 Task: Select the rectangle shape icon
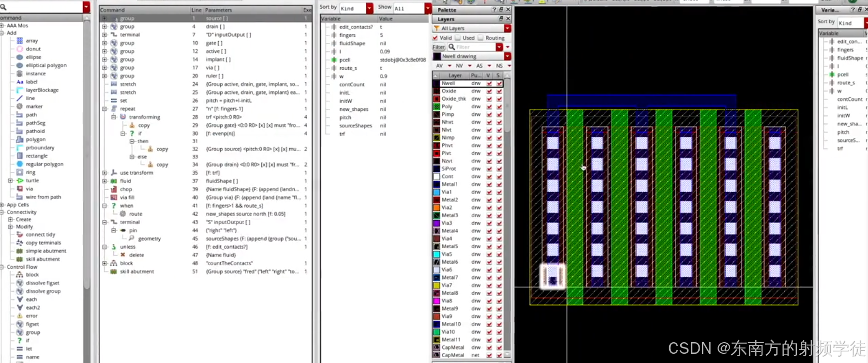click(20, 156)
